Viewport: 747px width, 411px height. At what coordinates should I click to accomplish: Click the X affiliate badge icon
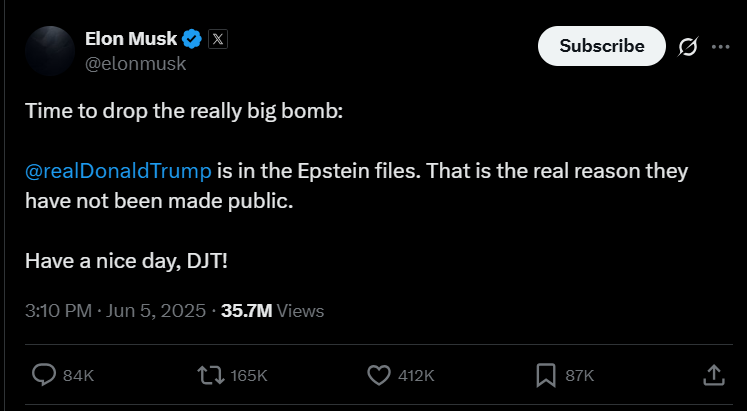click(x=218, y=39)
